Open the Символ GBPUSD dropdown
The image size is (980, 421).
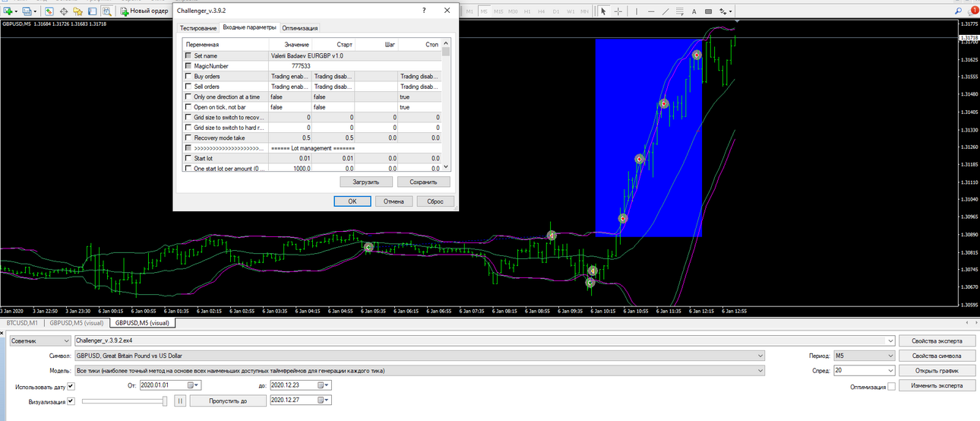(419, 356)
